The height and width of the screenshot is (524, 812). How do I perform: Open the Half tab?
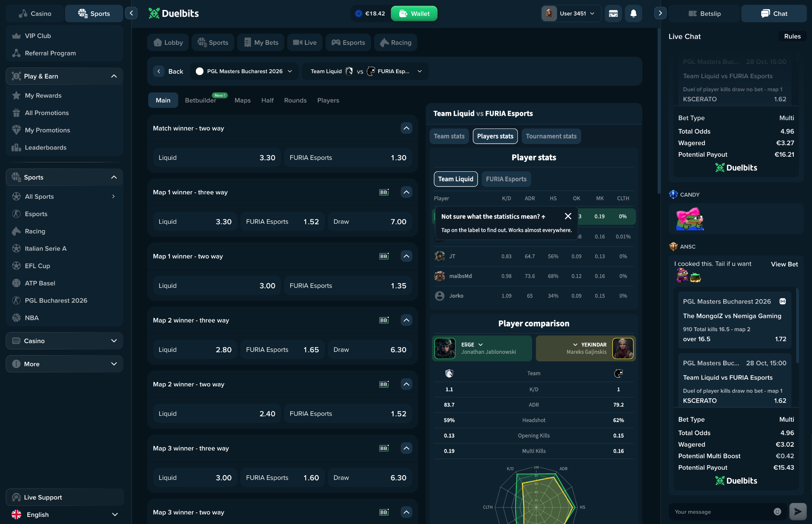coord(267,100)
